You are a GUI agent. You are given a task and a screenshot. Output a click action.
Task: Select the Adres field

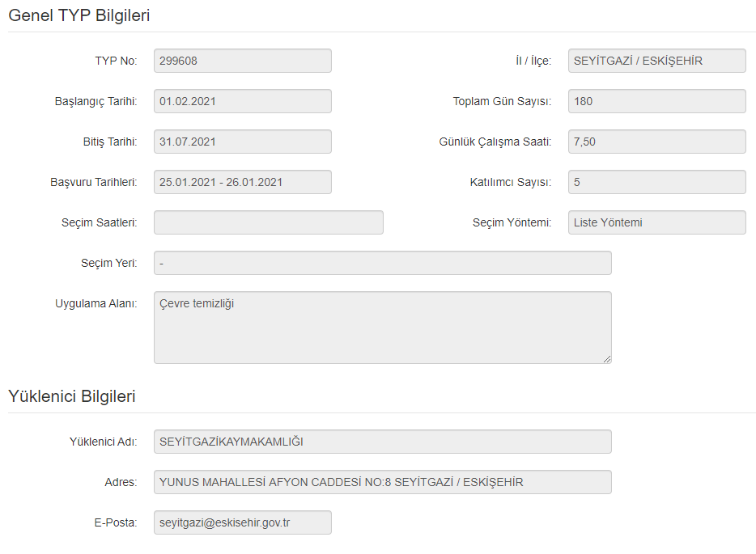pyautogui.click(x=382, y=482)
